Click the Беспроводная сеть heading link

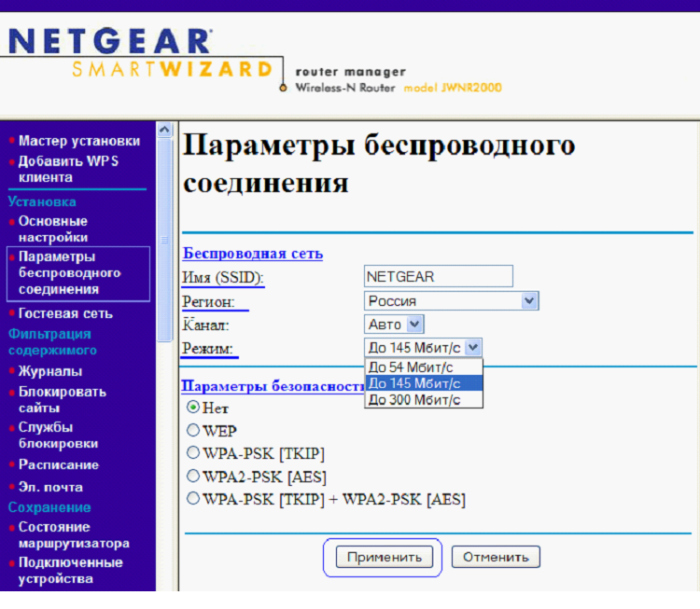point(253,254)
